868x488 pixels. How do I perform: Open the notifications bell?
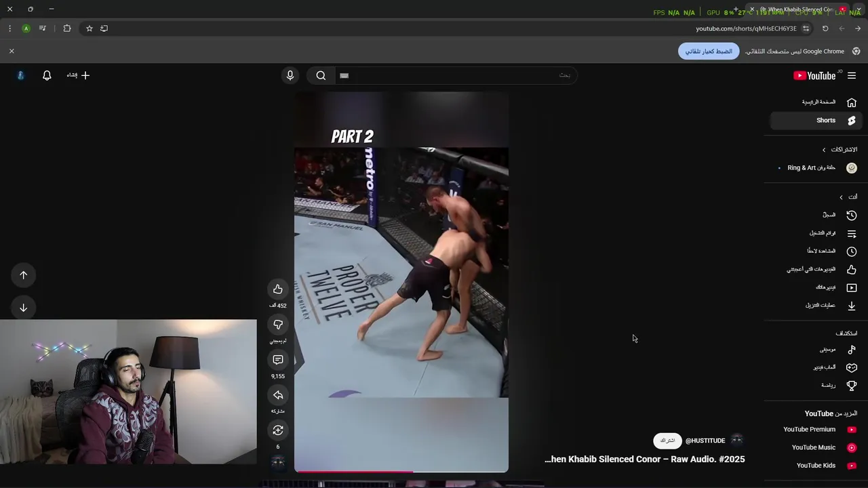pos(47,75)
